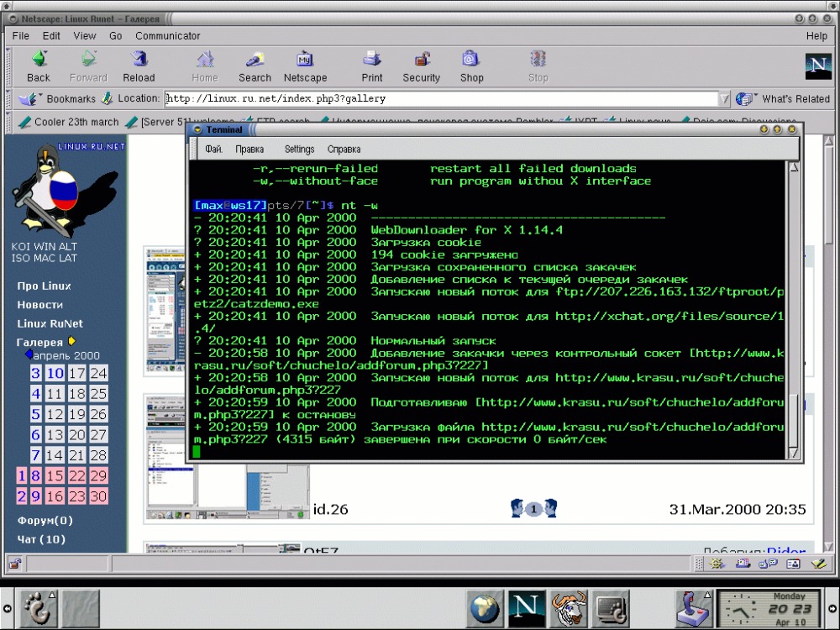Click the Location URL field

tap(441, 98)
